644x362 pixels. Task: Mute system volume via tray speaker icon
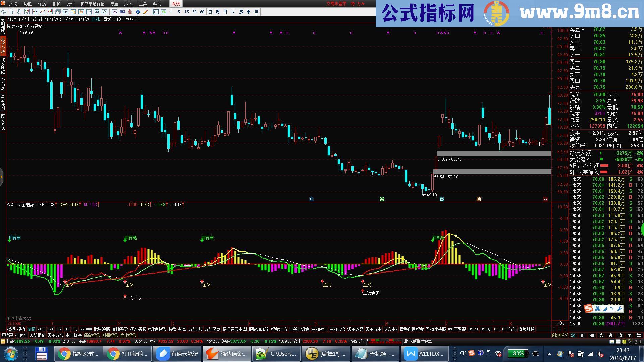(x=600, y=354)
